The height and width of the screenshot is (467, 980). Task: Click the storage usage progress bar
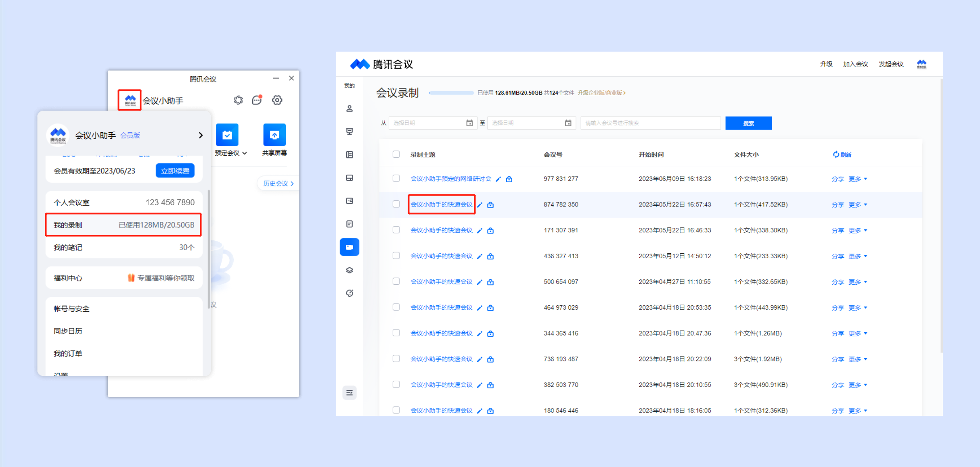(x=451, y=93)
